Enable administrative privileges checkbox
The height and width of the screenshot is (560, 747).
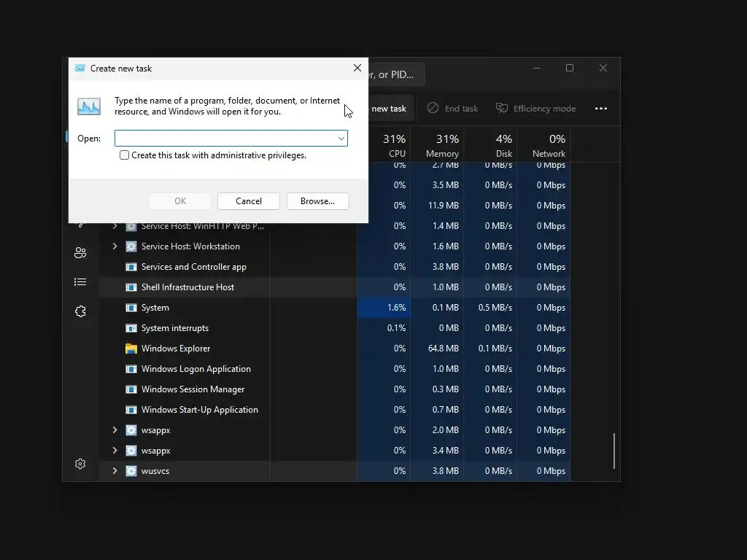point(124,155)
